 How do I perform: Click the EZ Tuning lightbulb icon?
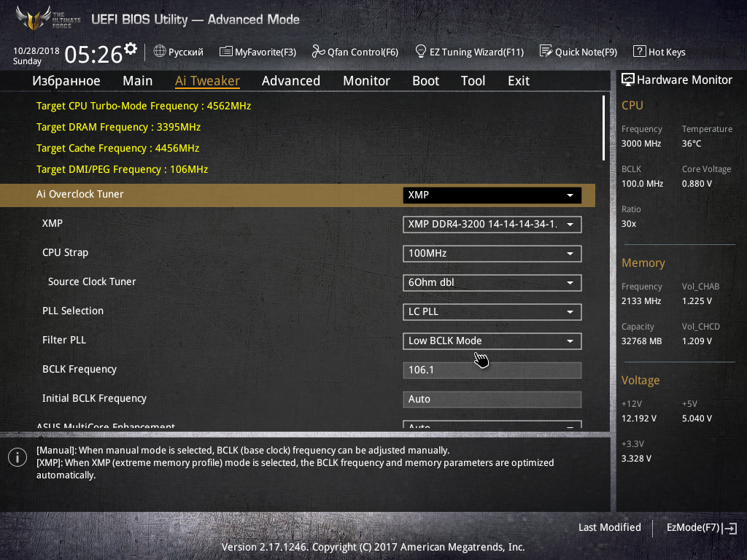(x=421, y=51)
